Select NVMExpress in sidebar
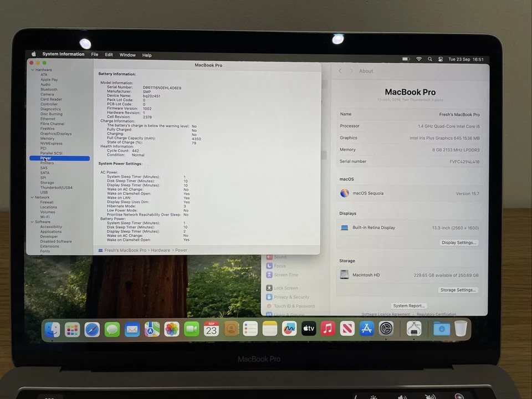 pos(51,144)
